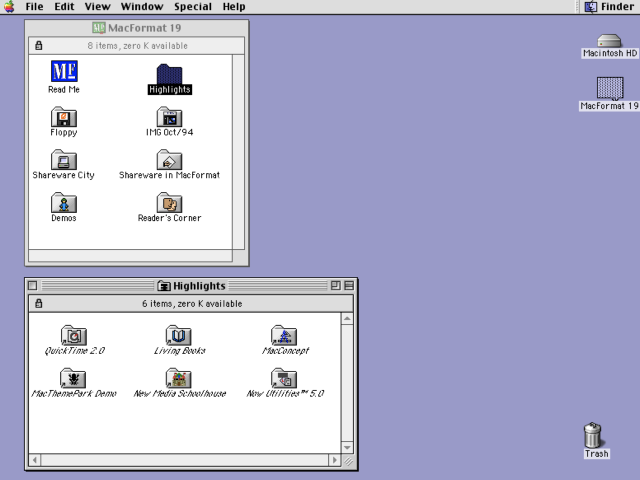Select the MacConcept alias icon

tap(284, 335)
